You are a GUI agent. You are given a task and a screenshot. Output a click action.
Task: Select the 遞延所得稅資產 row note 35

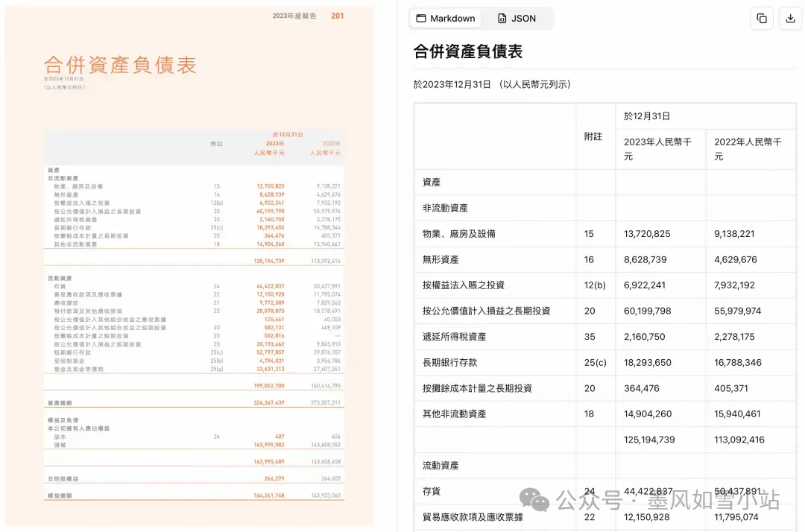coord(589,336)
